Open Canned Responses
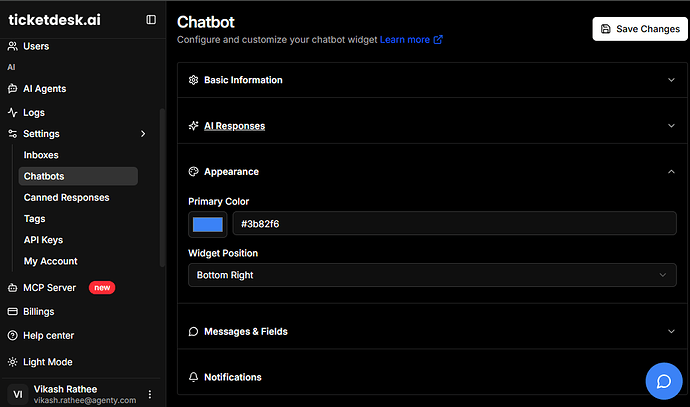This screenshot has width=690, height=407. 66,198
